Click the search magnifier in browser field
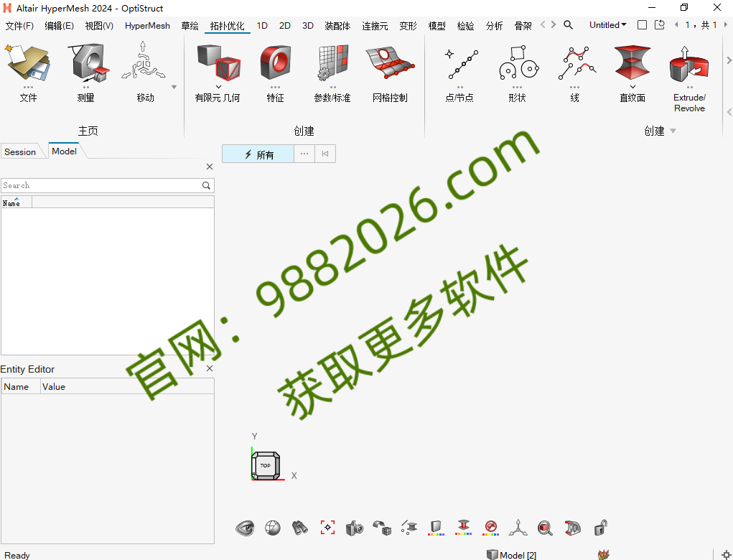 pyautogui.click(x=206, y=185)
